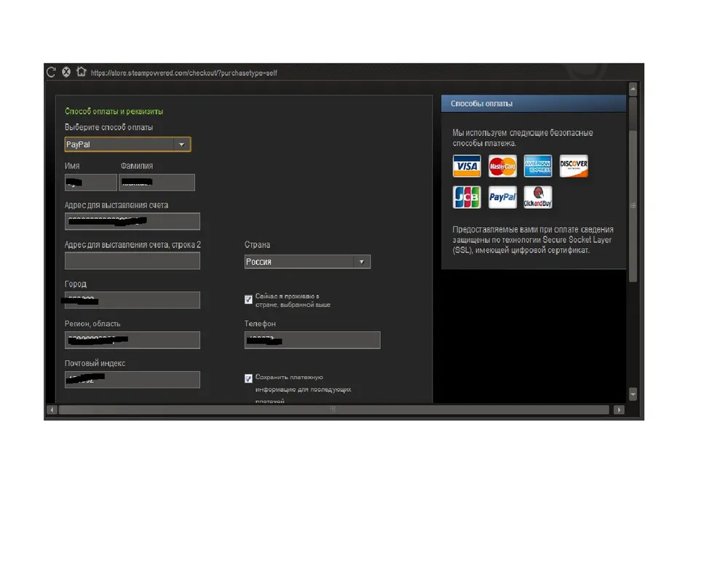Go to the home page icon
This screenshot has width=728, height=582.
(82, 71)
